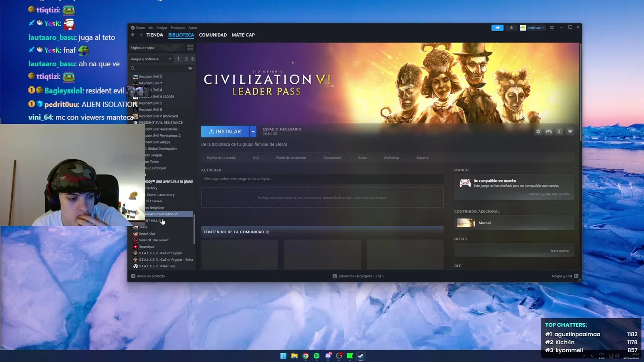Sort library by recent activity clock icon

tap(186, 59)
